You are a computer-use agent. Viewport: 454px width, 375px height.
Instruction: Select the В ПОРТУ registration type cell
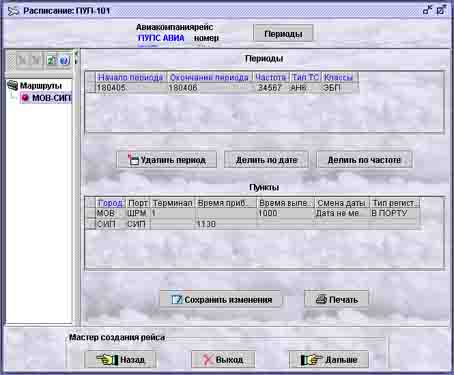394,213
